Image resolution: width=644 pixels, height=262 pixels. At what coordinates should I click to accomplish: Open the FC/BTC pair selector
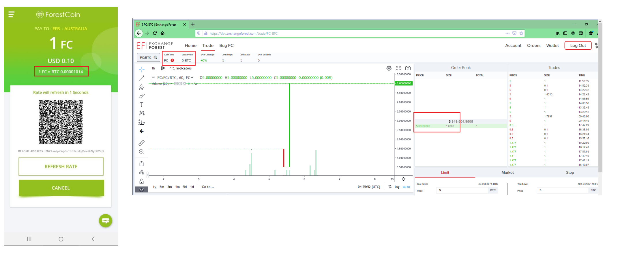pyautogui.click(x=148, y=57)
